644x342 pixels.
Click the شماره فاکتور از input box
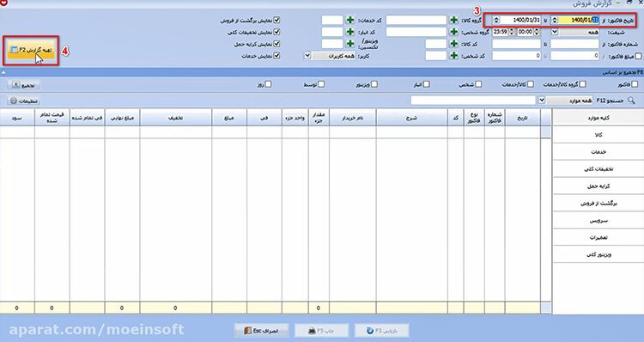[574, 44]
